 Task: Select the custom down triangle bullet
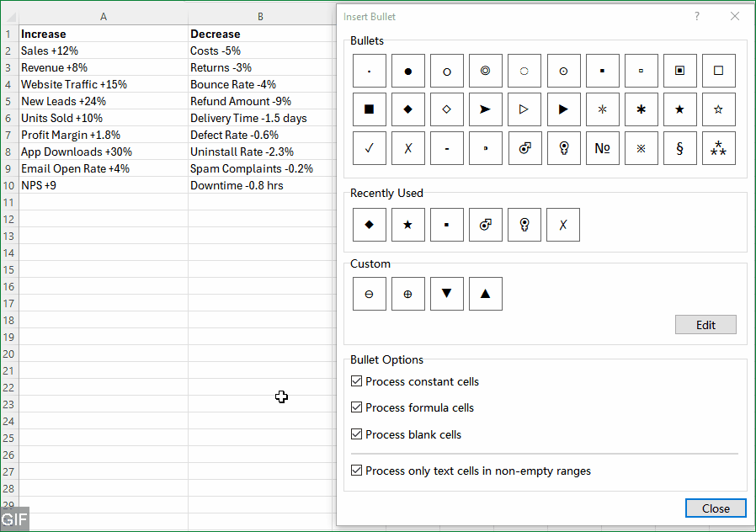[x=447, y=294]
